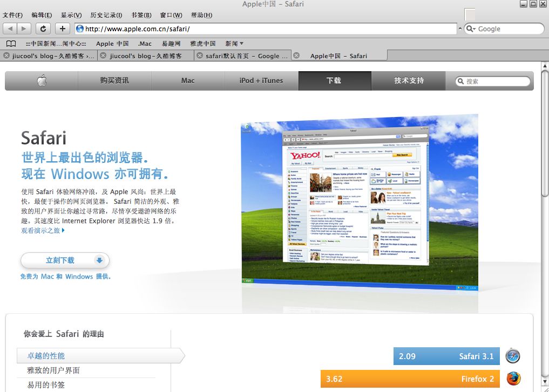Click the vertical scrollbar thumb
The width and height of the screenshot is (549, 392).
(x=545, y=134)
